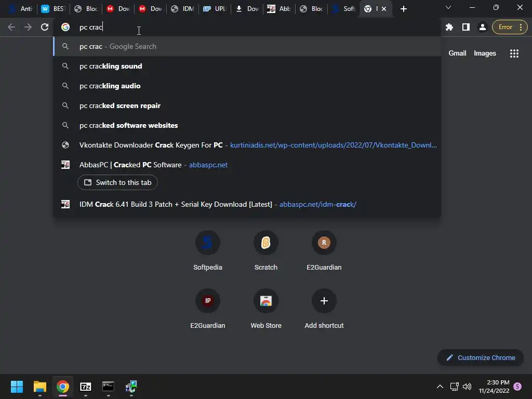Open network installer icon in taskbar
Viewport: 532px width, 399px height.
point(131,387)
